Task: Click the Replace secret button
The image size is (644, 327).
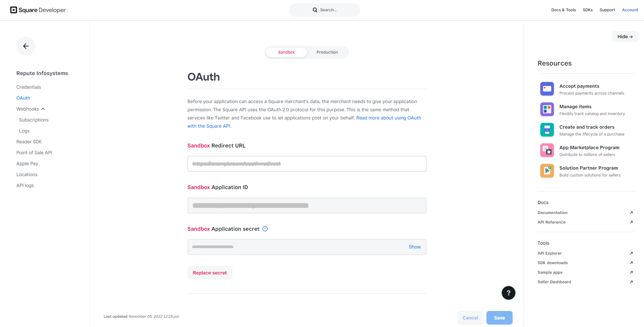Action: click(x=210, y=273)
